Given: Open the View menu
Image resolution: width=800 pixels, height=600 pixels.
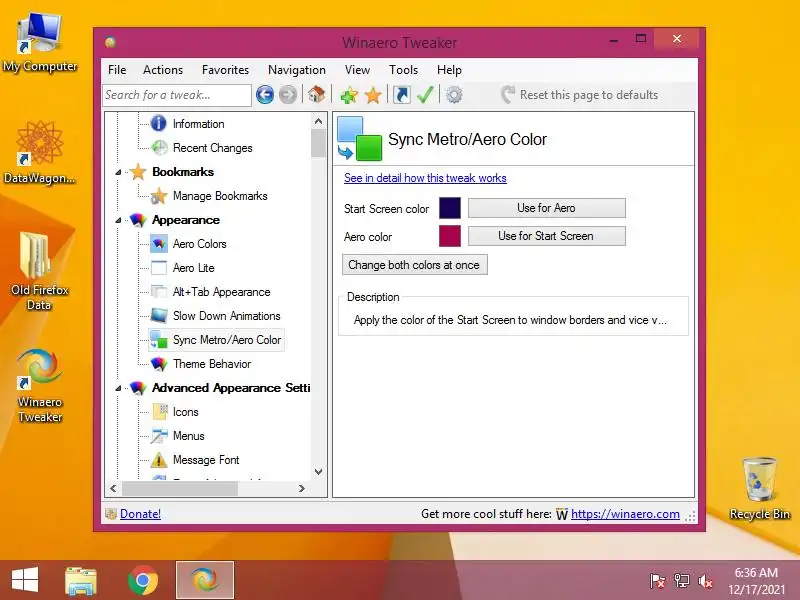Looking at the screenshot, I should point(357,70).
